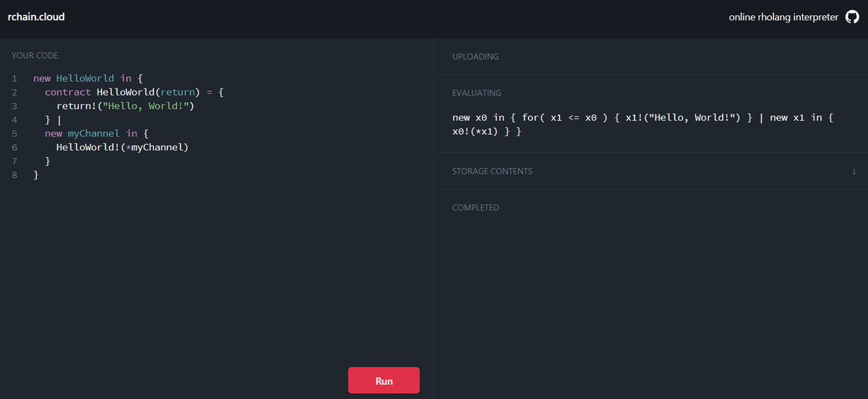Click the YOUR CODE panel label
The height and width of the screenshot is (399, 868).
pos(35,56)
